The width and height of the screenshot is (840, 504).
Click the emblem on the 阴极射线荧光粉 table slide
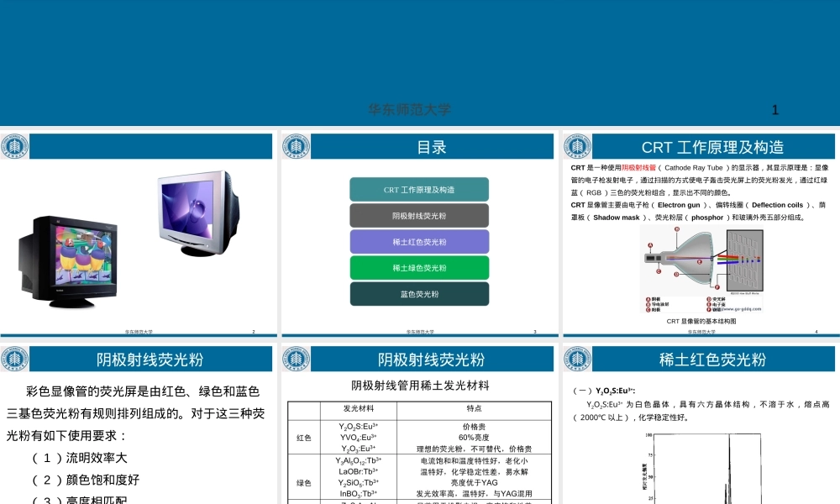coord(296,359)
